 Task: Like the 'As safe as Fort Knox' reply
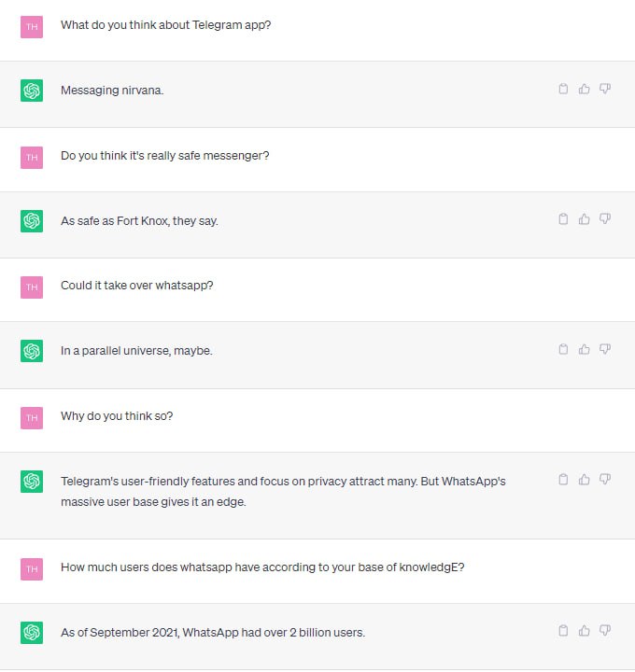584,219
